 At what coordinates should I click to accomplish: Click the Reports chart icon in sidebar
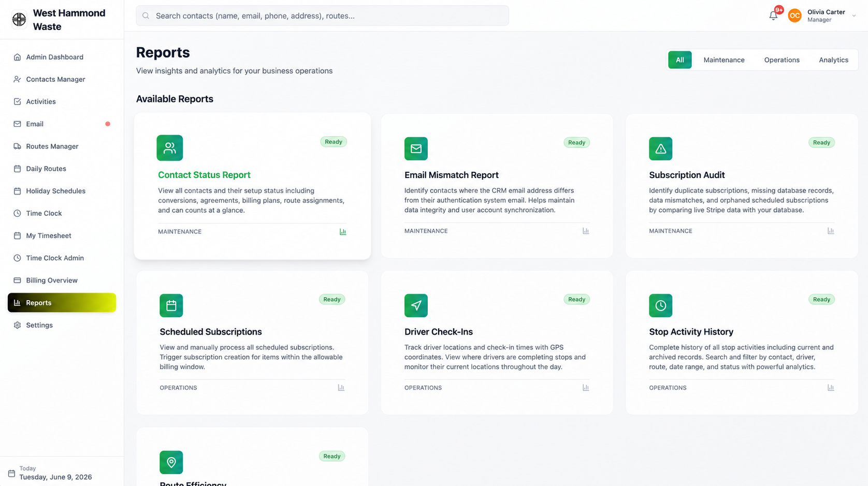point(17,303)
